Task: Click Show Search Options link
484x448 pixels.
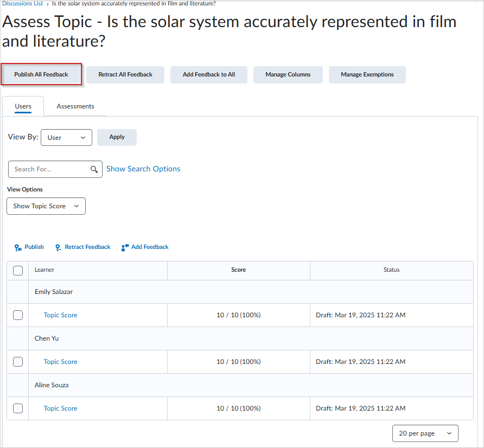Action: [x=143, y=169]
